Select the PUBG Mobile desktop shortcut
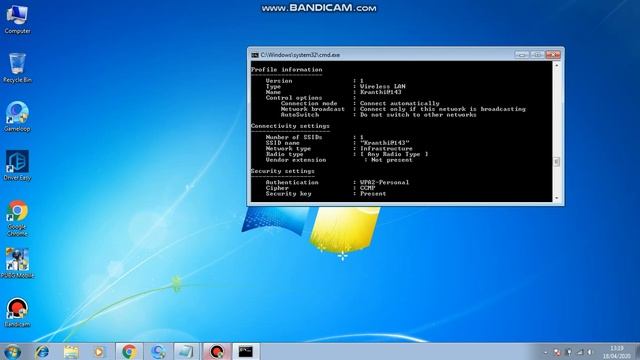This screenshot has width=640, height=360. [x=17, y=263]
